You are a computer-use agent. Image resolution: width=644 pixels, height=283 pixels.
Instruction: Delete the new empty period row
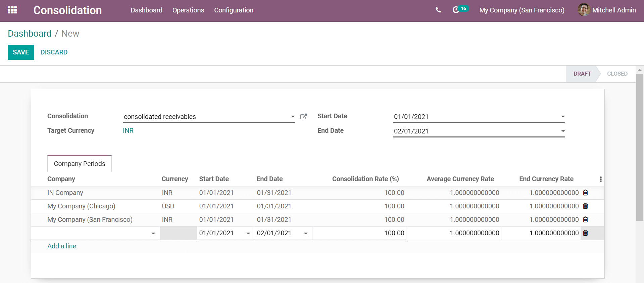585,233
